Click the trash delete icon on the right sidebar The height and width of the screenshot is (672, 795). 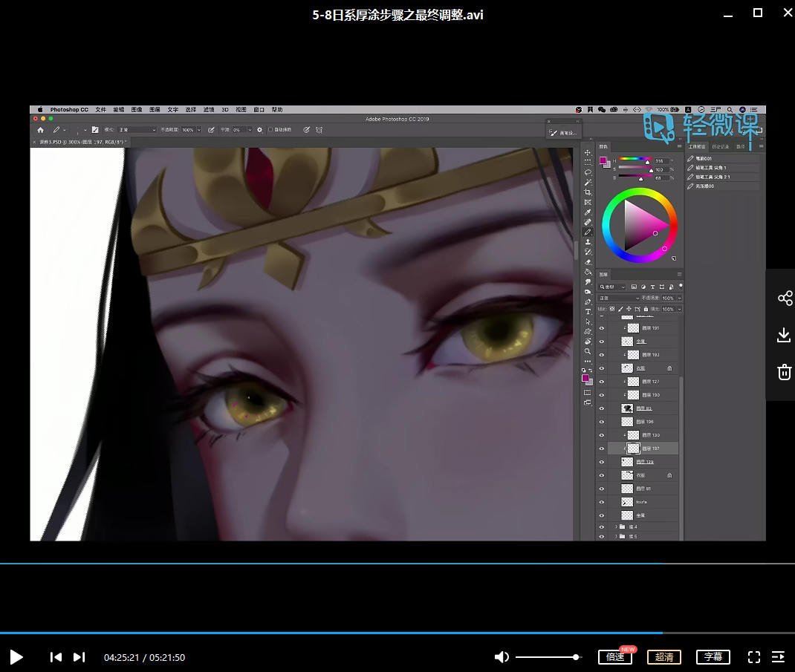coord(785,372)
